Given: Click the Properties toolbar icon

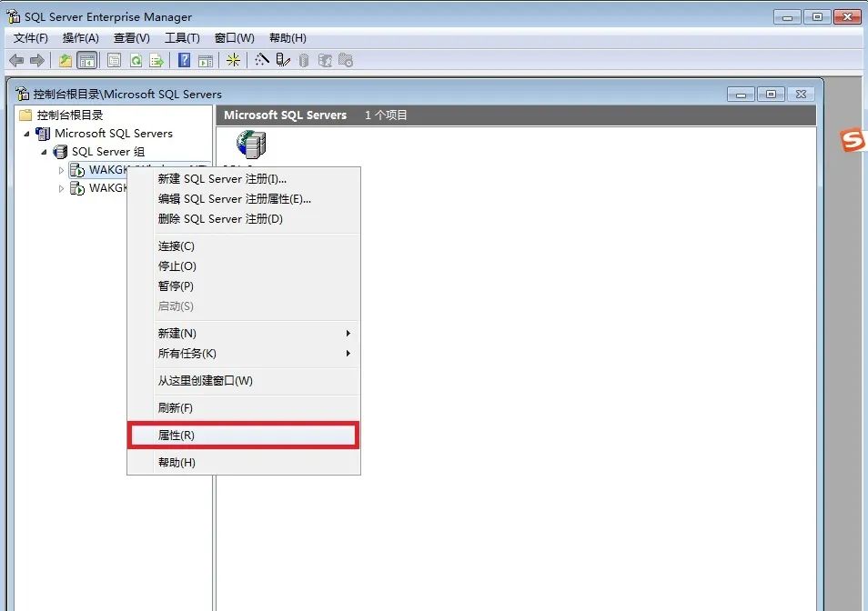Looking at the screenshot, I should 114,60.
